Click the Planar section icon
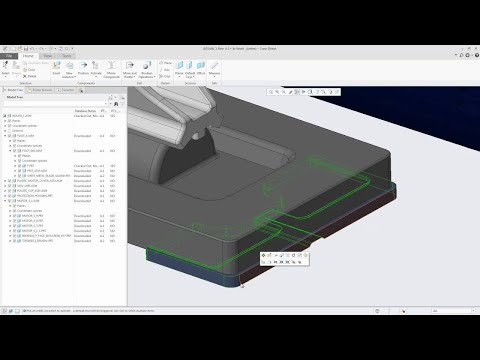 (179, 66)
